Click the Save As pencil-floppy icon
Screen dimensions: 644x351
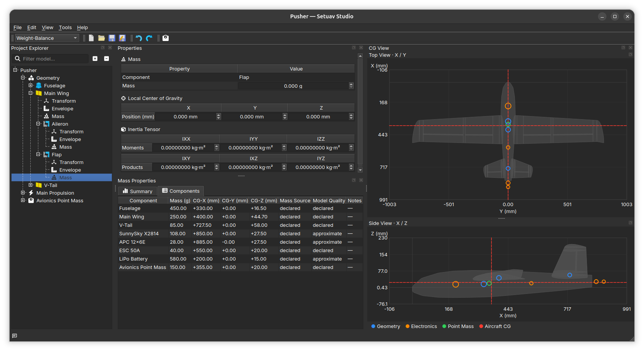(122, 38)
